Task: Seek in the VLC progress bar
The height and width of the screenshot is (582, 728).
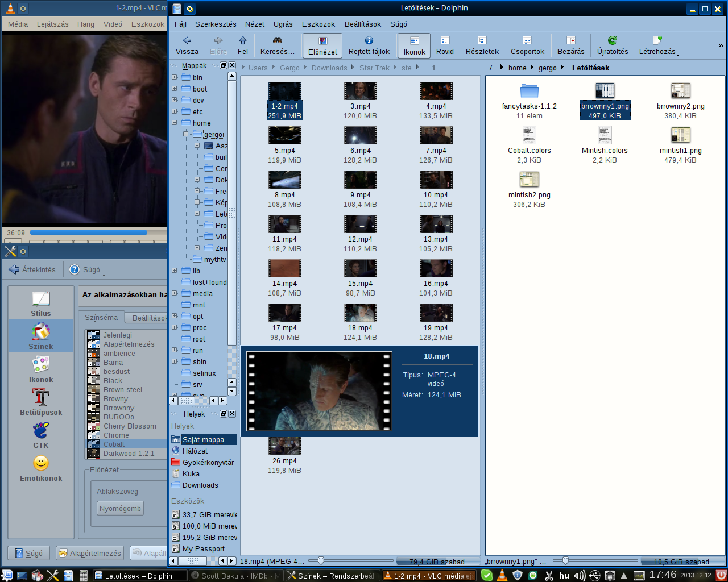Action: click(x=97, y=232)
